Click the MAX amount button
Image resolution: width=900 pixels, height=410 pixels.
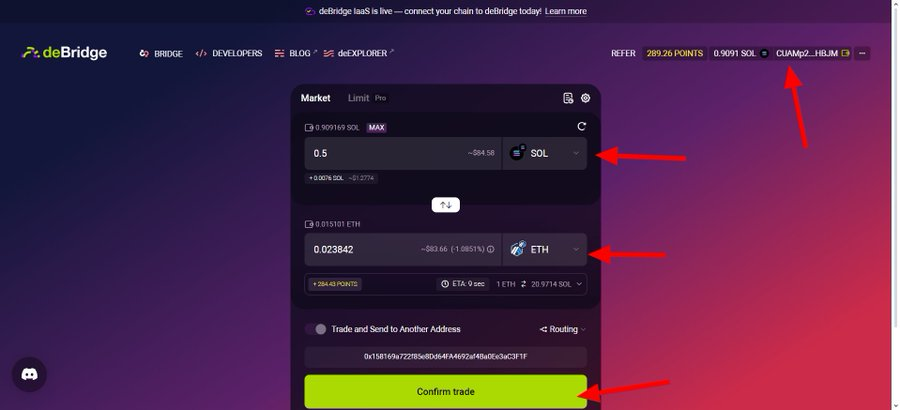pyautogui.click(x=377, y=127)
